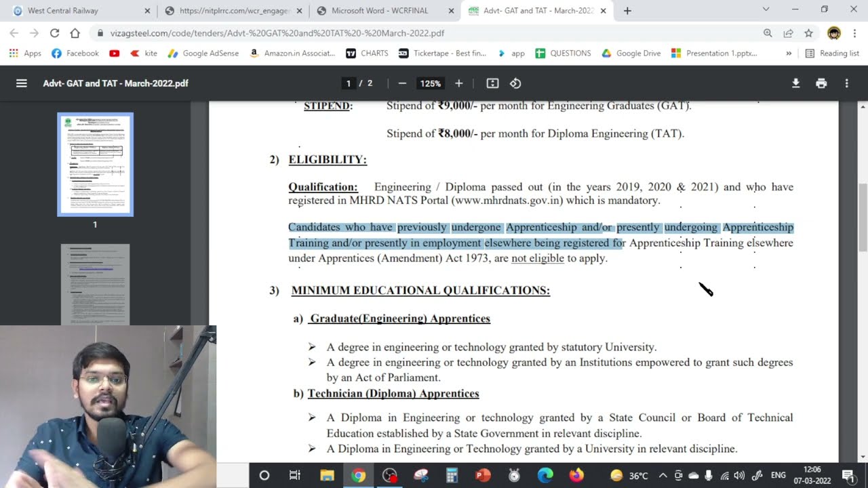
Task: Open CHARTS bookmark
Action: click(x=367, y=53)
